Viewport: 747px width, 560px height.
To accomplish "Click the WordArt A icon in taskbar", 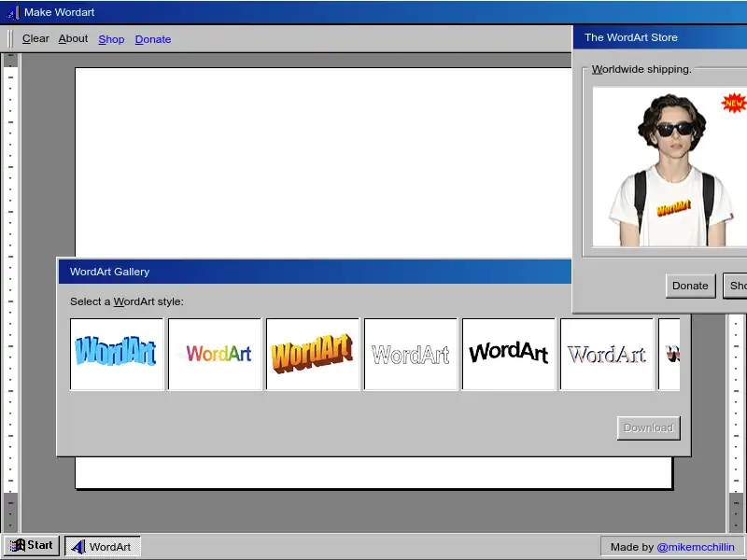I will pos(78,547).
